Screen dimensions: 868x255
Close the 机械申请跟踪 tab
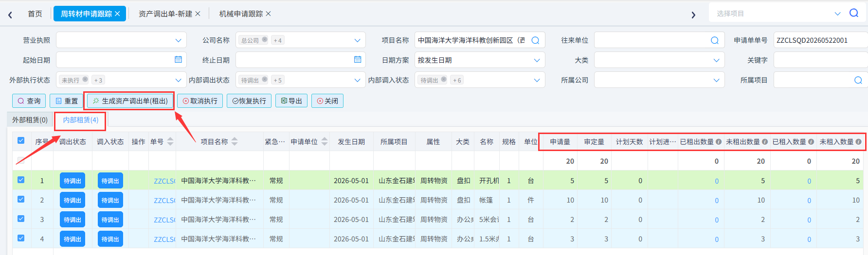268,14
